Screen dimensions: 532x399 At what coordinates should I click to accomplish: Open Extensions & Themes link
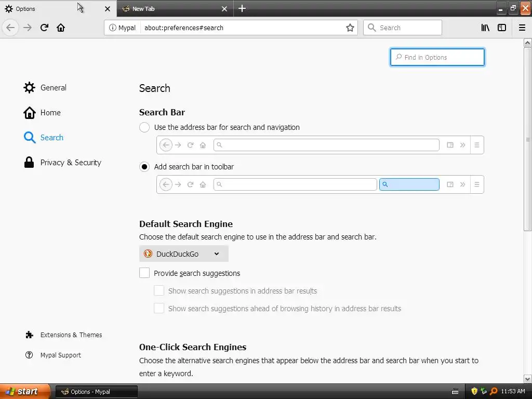point(63,335)
